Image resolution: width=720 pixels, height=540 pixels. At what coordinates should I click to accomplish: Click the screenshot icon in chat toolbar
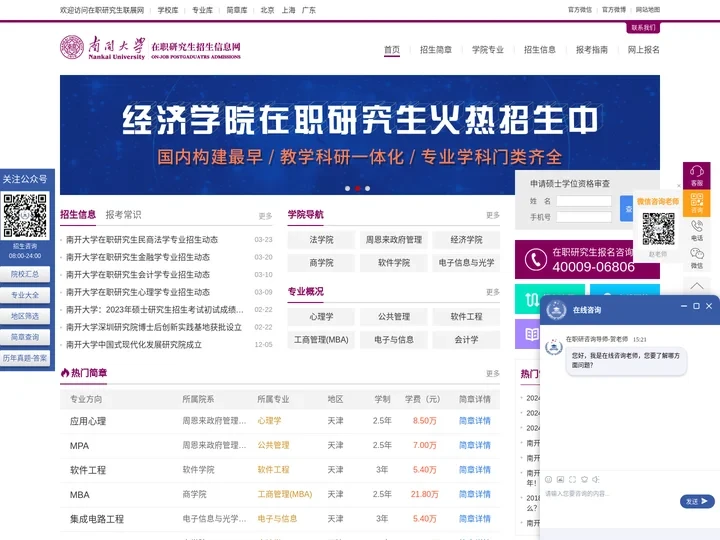pos(572,479)
